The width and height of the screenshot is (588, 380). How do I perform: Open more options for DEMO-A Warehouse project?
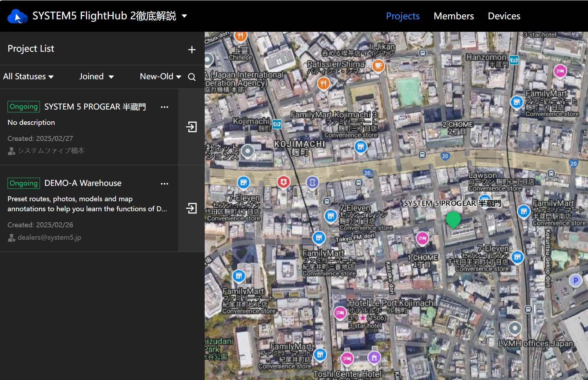(164, 184)
